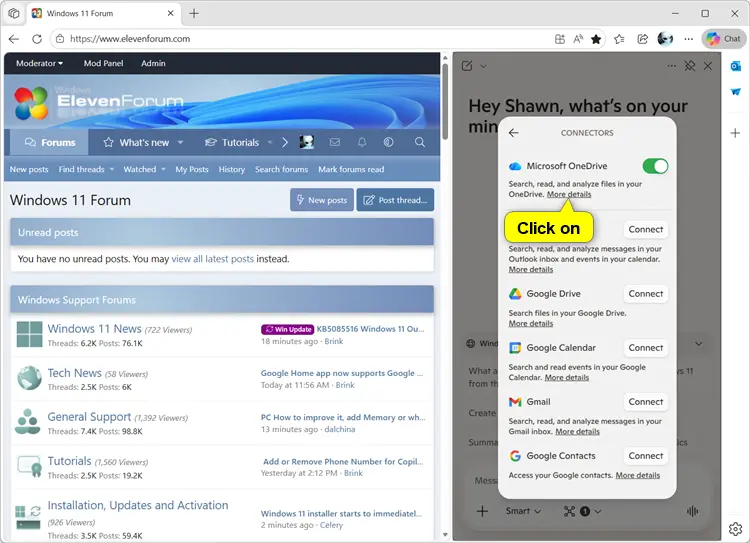750x543 pixels.
Task: Select the Forums navigation tab
Action: 50,142
